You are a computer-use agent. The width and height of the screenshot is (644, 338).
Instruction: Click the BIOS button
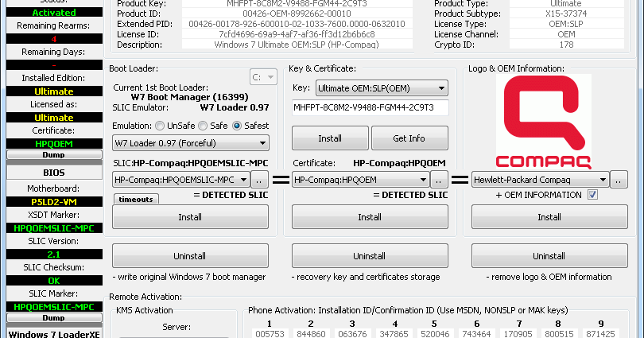[x=54, y=173]
